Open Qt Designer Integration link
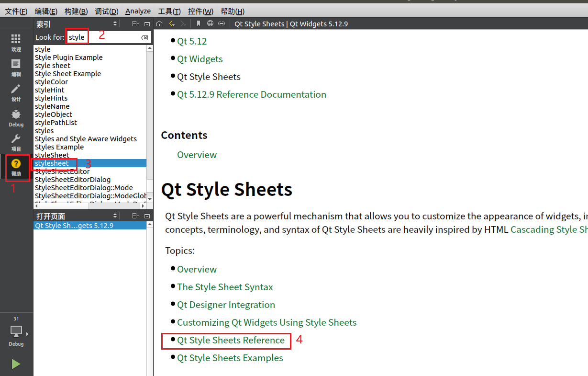The width and height of the screenshot is (588, 376). 226,305
